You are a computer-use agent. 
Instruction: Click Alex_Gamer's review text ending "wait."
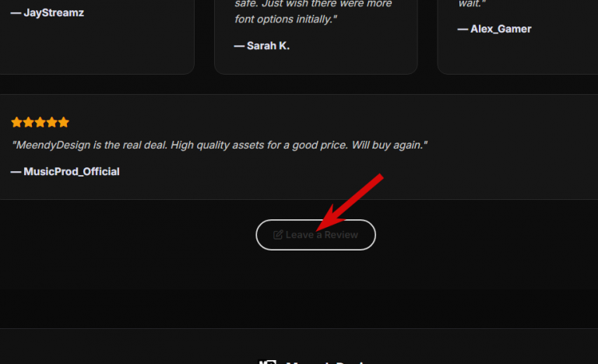pyautogui.click(x=472, y=4)
